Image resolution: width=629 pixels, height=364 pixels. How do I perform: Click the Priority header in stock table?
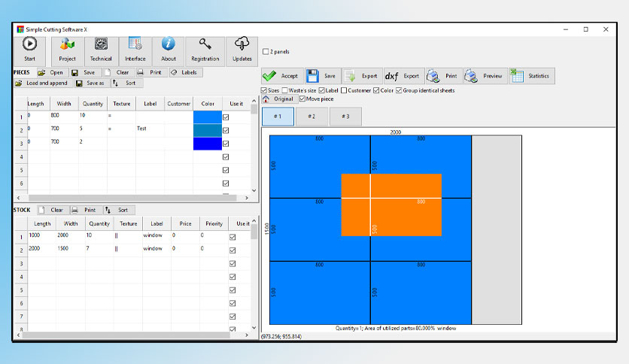click(x=214, y=223)
